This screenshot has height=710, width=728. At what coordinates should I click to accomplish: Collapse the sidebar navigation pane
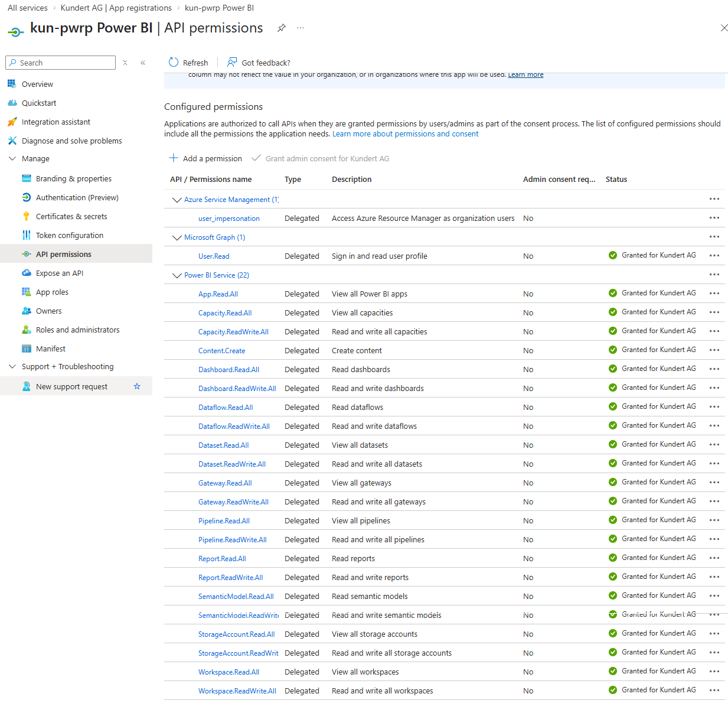pos(143,63)
